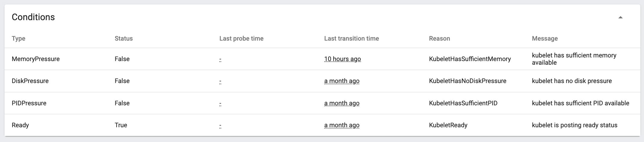Click the Type column header
The height and width of the screenshot is (142, 644).
coord(18,39)
